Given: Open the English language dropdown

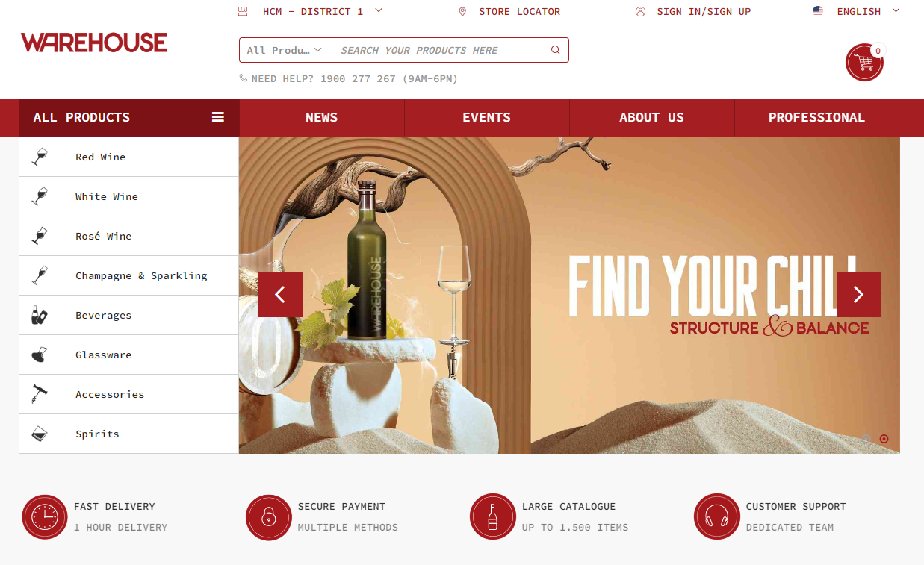Looking at the screenshot, I should coord(857,11).
